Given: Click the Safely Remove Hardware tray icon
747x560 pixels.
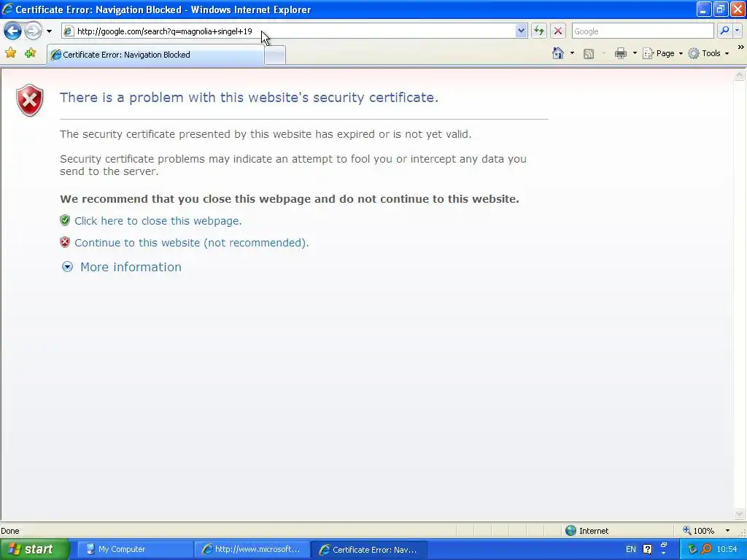Looking at the screenshot, I should click(x=692, y=550).
